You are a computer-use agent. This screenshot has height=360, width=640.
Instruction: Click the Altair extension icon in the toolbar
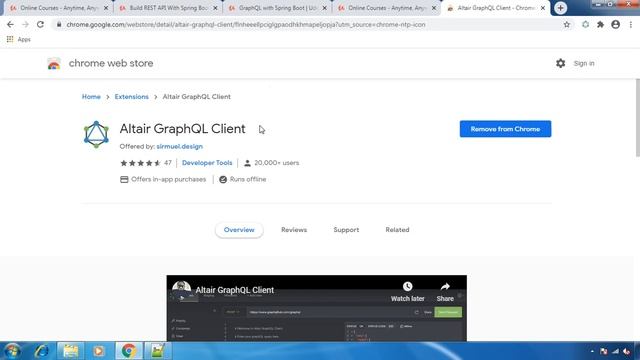585,24
